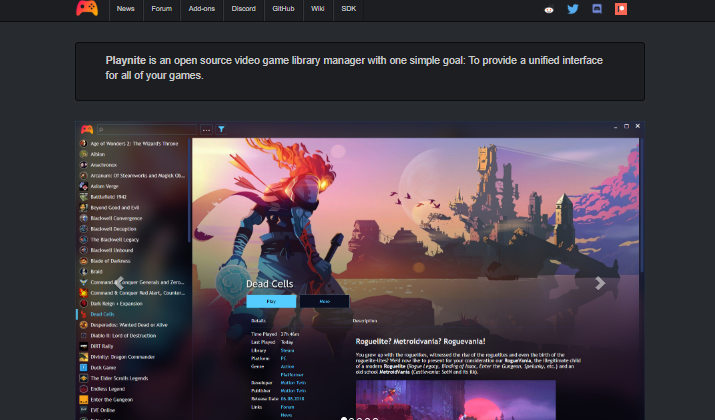Select Blackwell Convergence in the list
Viewport: 715px width, 420px height.
point(116,218)
